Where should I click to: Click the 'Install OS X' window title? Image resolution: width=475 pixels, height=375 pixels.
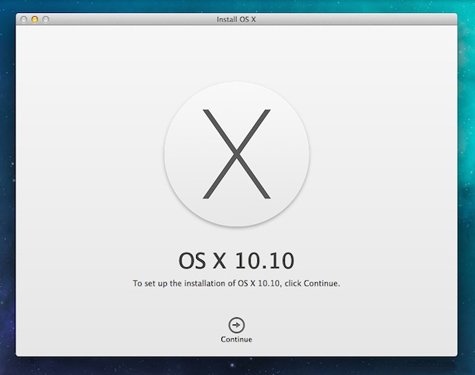point(236,19)
